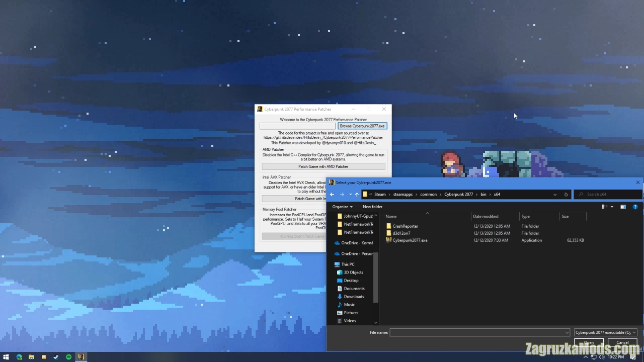Select the CrashReporter folder

(x=405, y=226)
